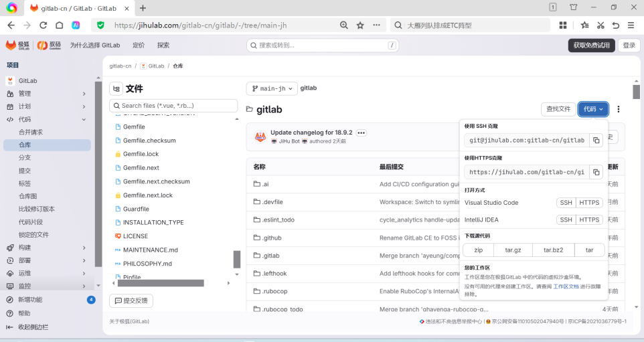Open 为什么选择 GitLab in top navigation
The width and height of the screenshot is (644, 342).
pyautogui.click(x=95, y=45)
